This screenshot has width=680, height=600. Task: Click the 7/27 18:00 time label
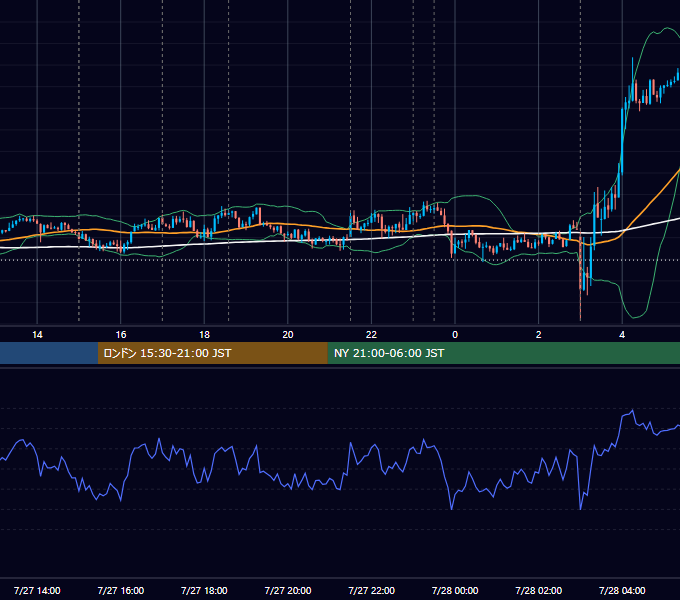(x=204, y=590)
